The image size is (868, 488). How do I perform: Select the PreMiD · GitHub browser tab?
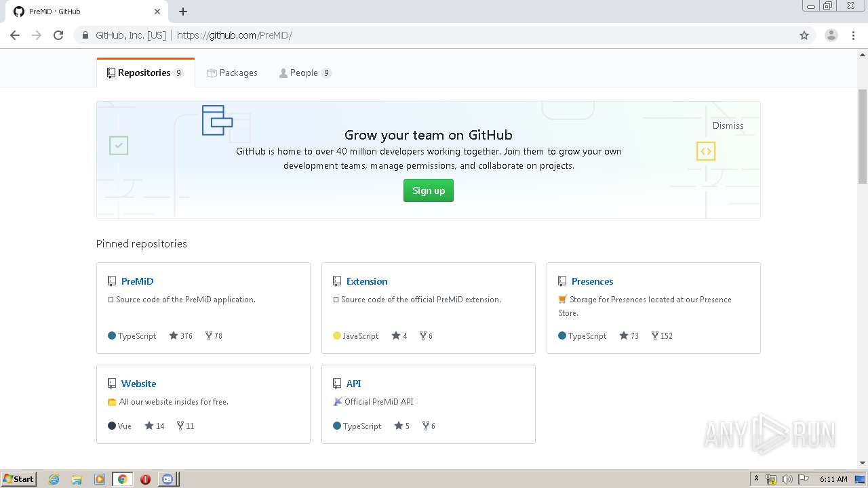tap(87, 12)
